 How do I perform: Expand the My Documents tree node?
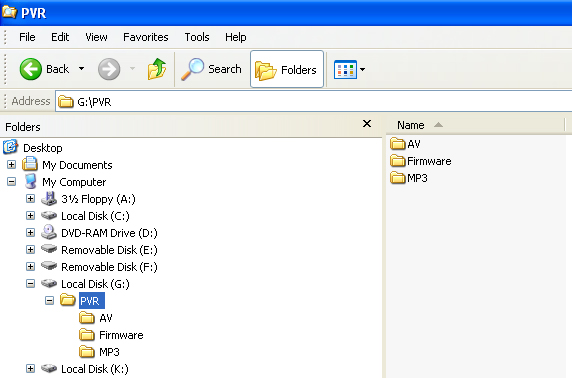tap(11, 165)
